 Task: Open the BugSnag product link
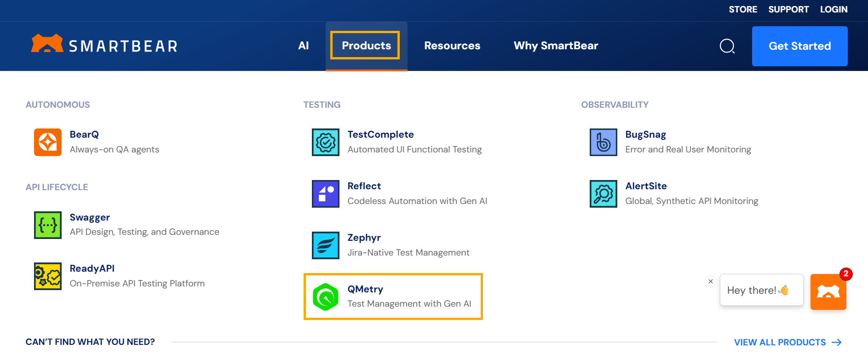coord(645,134)
